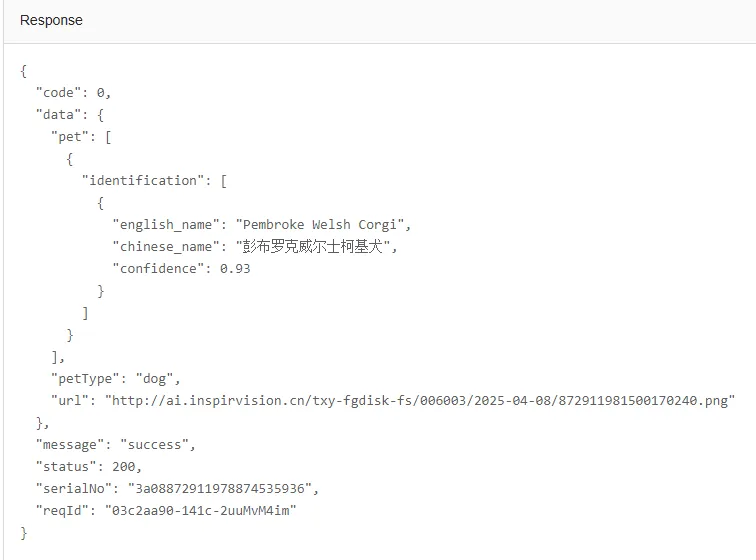
Task: Select the reqId value "03c2aa90-141c-2uuMvM4im"
Action: (x=200, y=510)
